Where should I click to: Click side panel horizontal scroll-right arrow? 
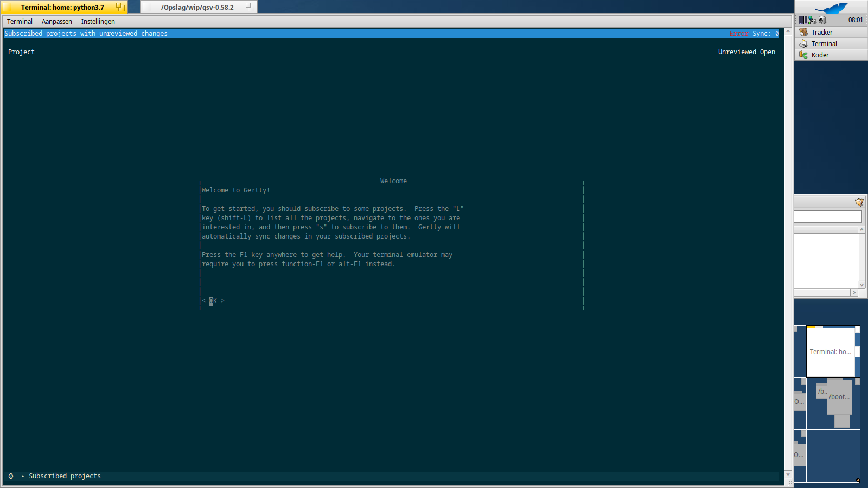click(854, 293)
